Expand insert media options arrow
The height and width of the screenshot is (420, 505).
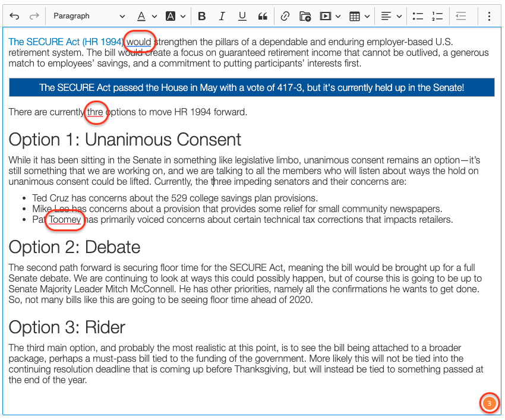(x=338, y=16)
